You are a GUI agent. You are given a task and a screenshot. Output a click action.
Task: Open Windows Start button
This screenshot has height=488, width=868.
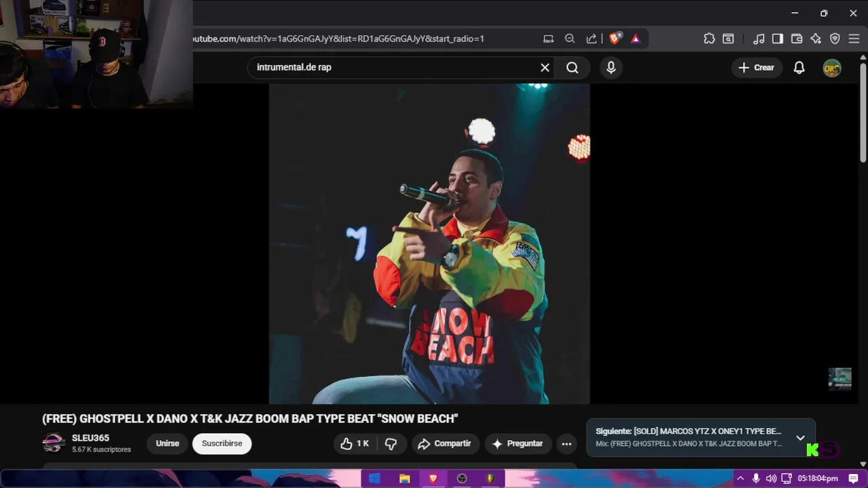[374, 479]
